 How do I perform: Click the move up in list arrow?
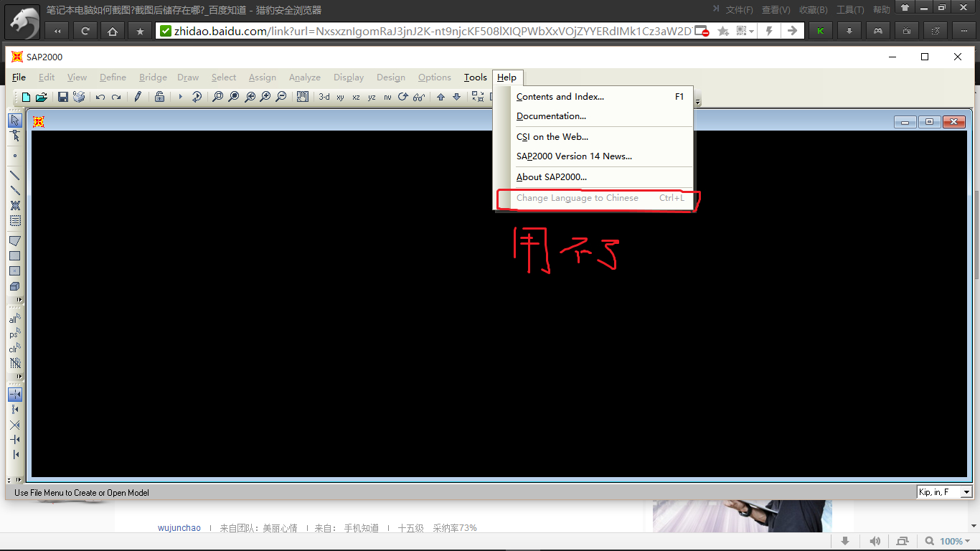pos(440,97)
